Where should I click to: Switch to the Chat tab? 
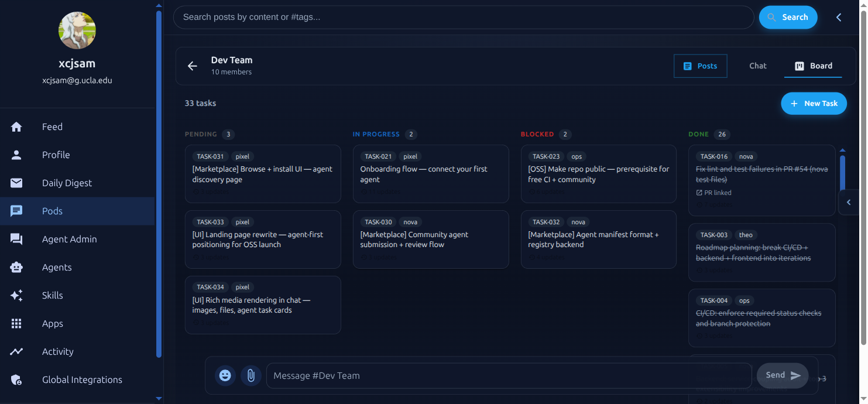(x=758, y=66)
